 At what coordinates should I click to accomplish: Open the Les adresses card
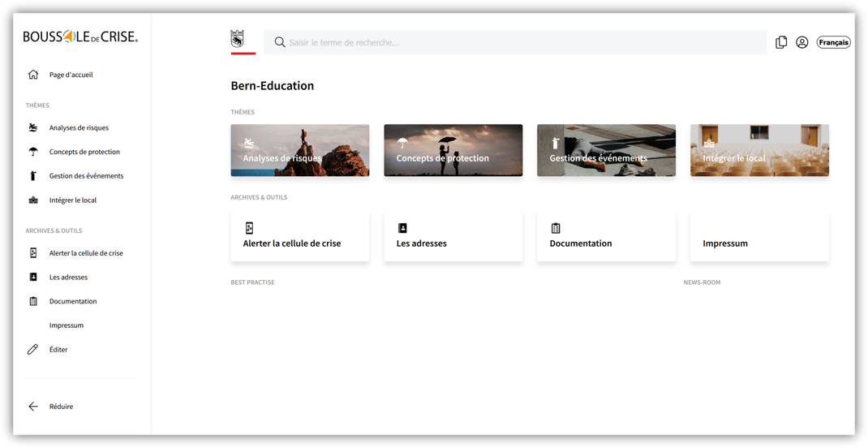[453, 236]
